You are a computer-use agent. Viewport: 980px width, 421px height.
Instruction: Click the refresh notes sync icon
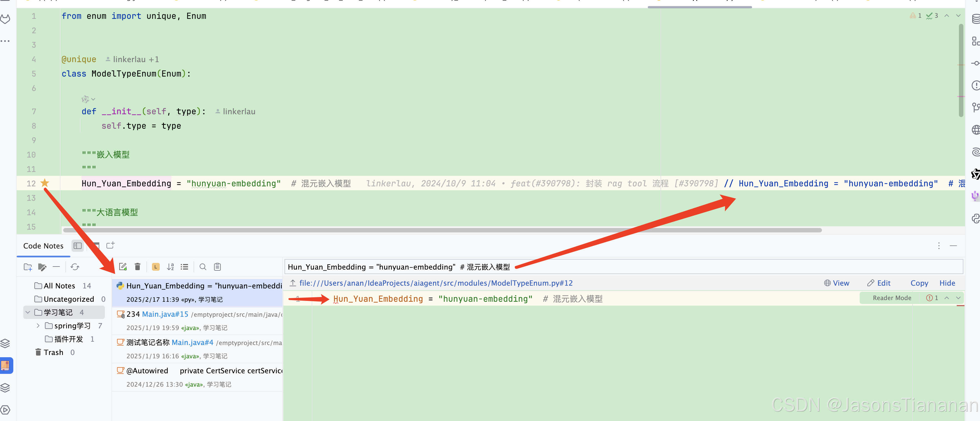[x=75, y=267]
